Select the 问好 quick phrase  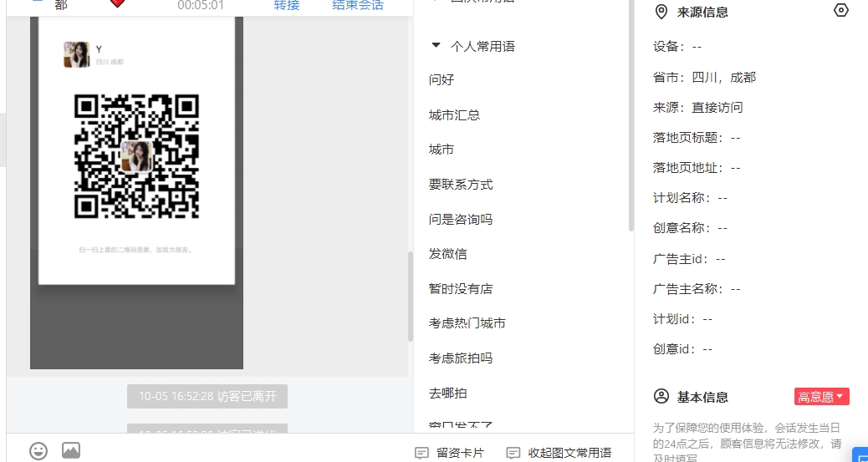tap(442, 79)
